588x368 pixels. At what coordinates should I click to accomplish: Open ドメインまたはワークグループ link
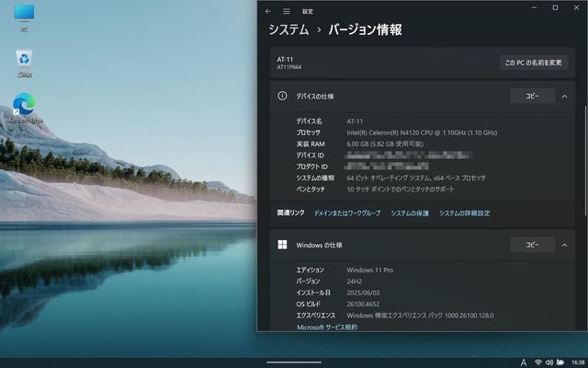[347, 213]
